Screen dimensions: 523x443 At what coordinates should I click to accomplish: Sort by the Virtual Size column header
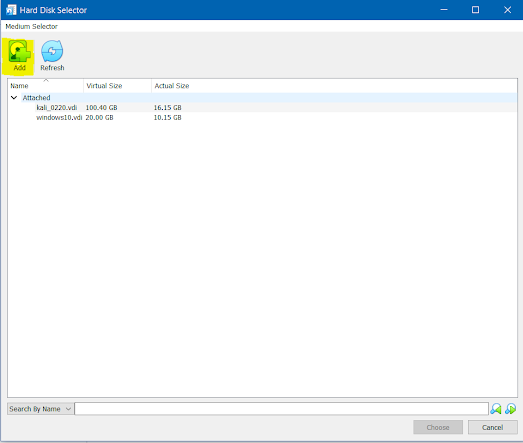[x=117, y=86]
